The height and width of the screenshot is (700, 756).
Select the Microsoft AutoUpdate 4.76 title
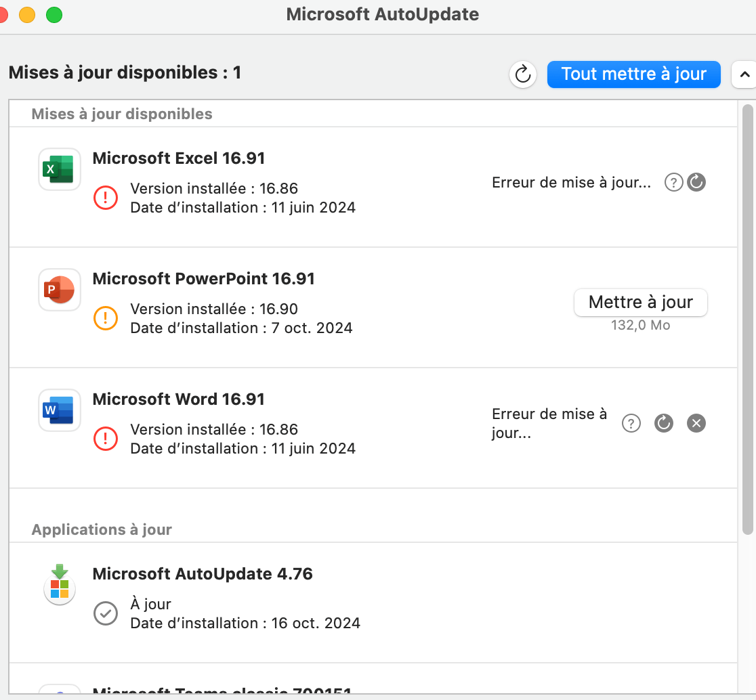(x=203, y=574)
